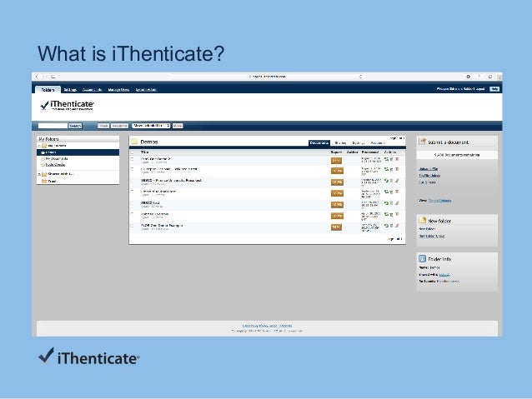Click the My Folders folder icon
Viewport: 532px width, 399px height.
[x=44, y=146]
